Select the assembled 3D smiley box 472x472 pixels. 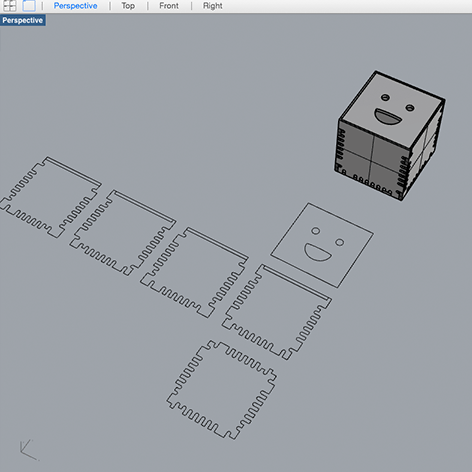click(x=389, y=135)
